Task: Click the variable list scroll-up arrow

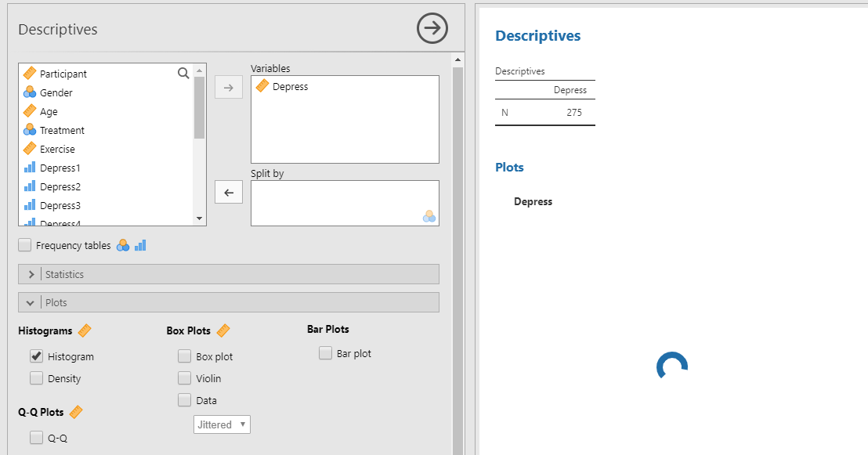Action: coord(200,70)
